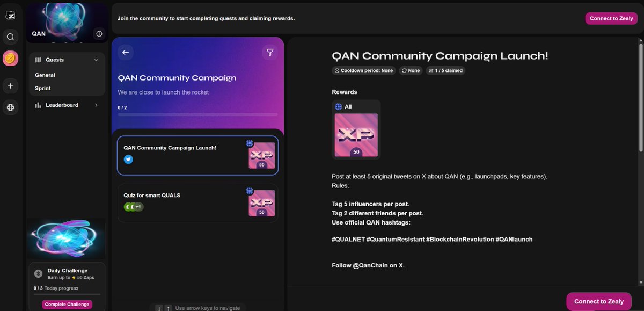
Task: Click Connect to Zealy button at bottom right
Action: 599,301
